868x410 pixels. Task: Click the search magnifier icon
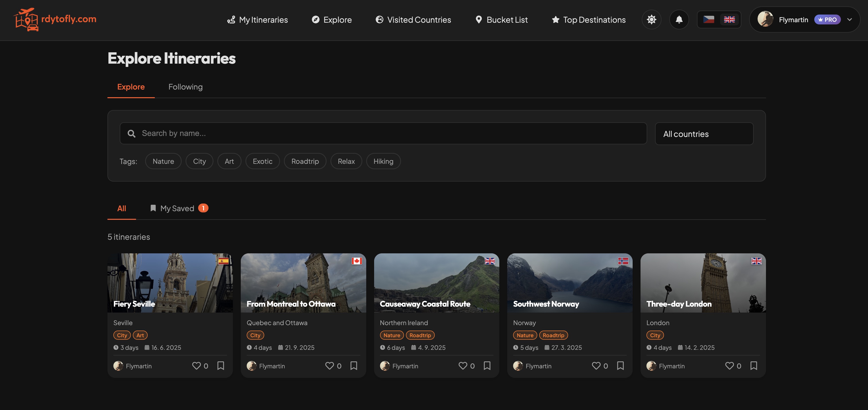131,133
